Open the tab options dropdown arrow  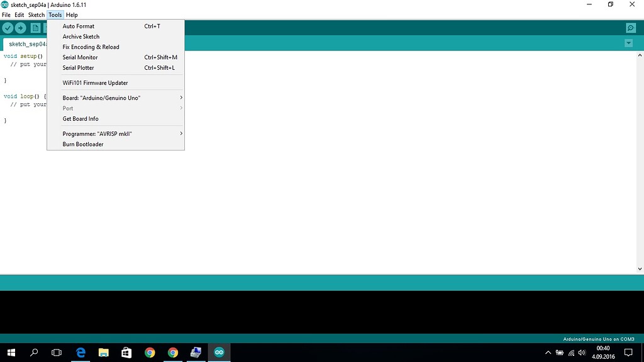(x=628, y=43)
